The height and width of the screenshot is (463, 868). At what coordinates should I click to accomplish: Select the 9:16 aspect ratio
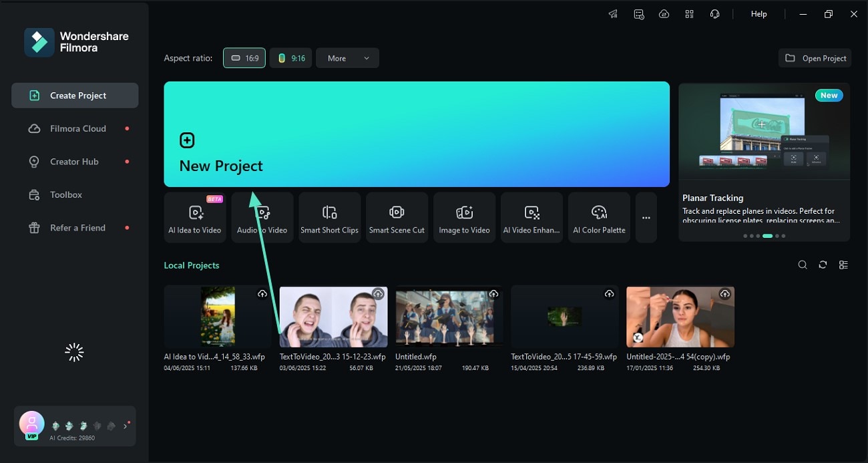coord(291,58)
